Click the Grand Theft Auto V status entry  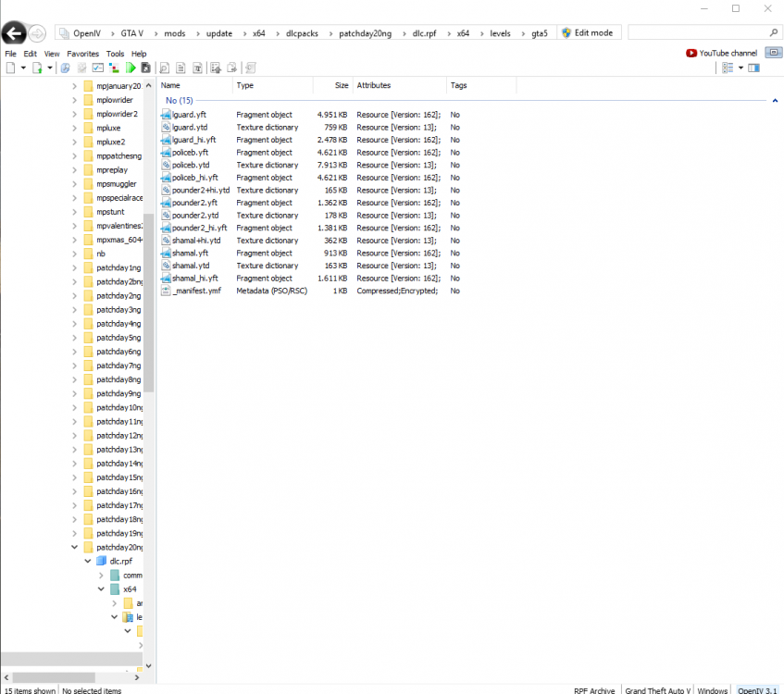pos(657,690)
